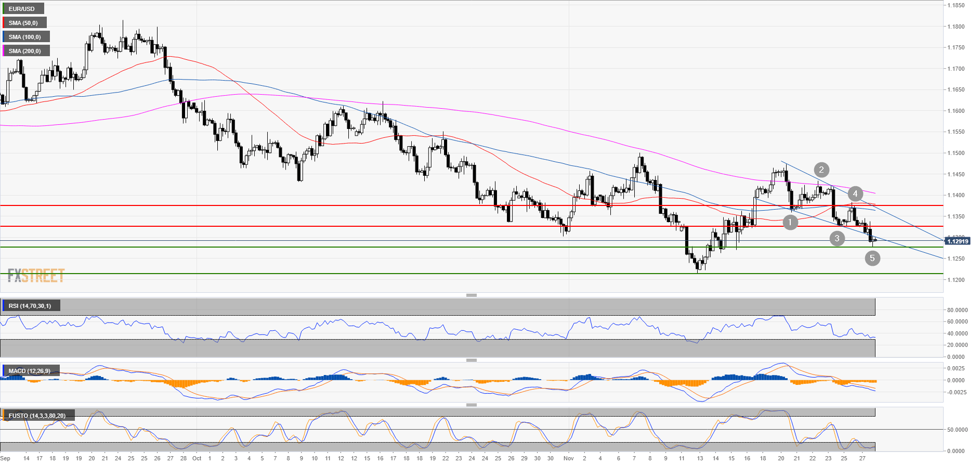Image resolution: width=980 pixels, height=465 pixels.
Task: Select the circled number 4 annotation
Action: point(855,194)
